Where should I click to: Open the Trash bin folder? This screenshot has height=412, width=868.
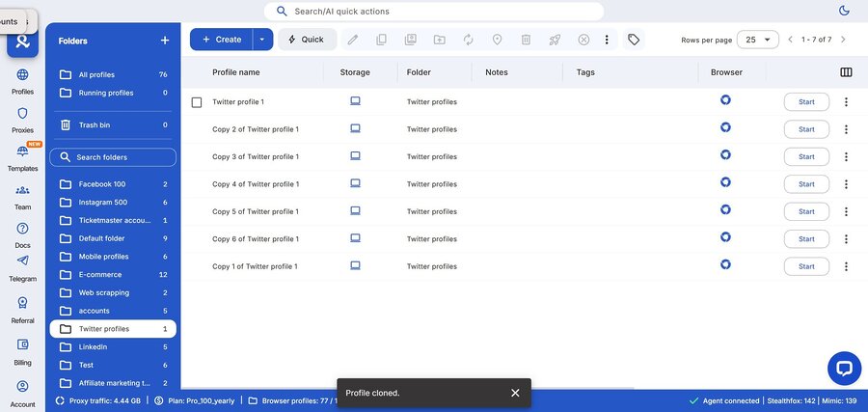click(113, 125)
